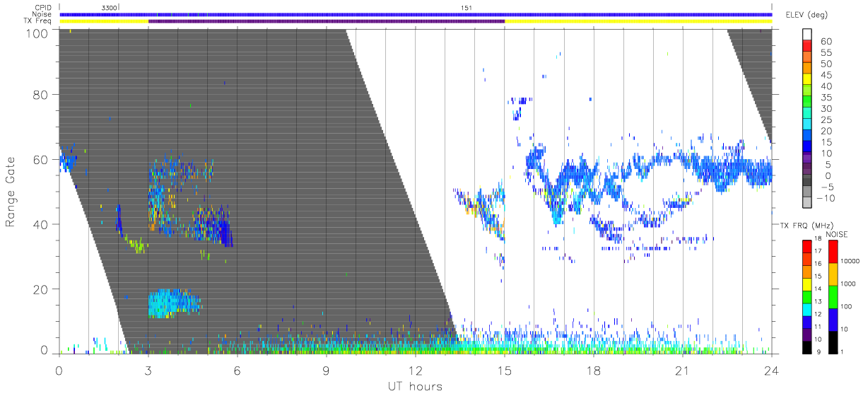
Task: Click the blue Noise strip above the plot
Action: point(416,14)
